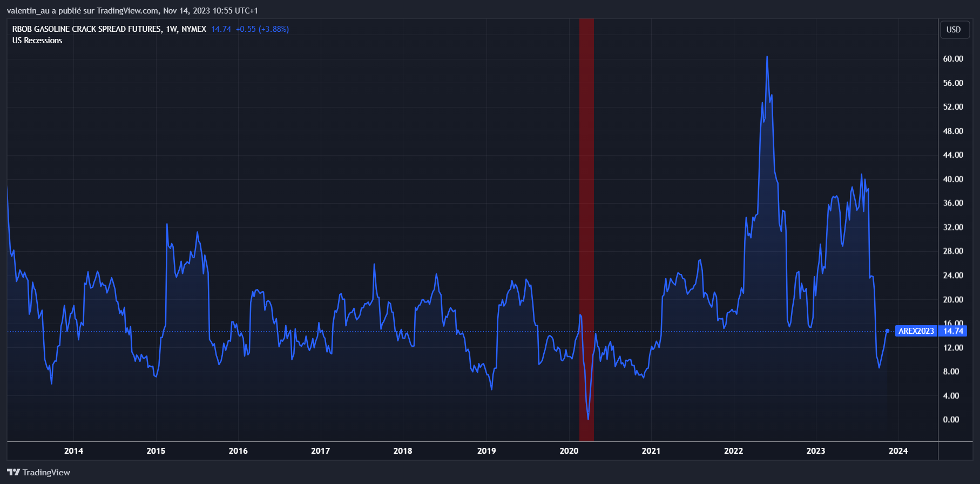Click the +0.55 (+3.88%) change value

click(262, 29)
